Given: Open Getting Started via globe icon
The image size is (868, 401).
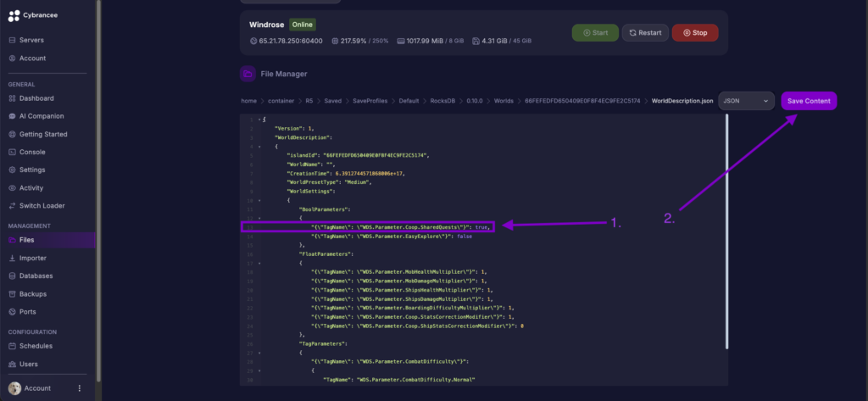Looking at the screenshot, I should (12, 134).
